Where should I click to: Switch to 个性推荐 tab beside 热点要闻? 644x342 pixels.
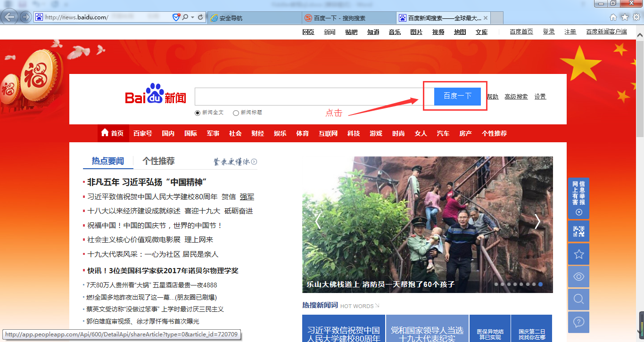click(159, 161)
